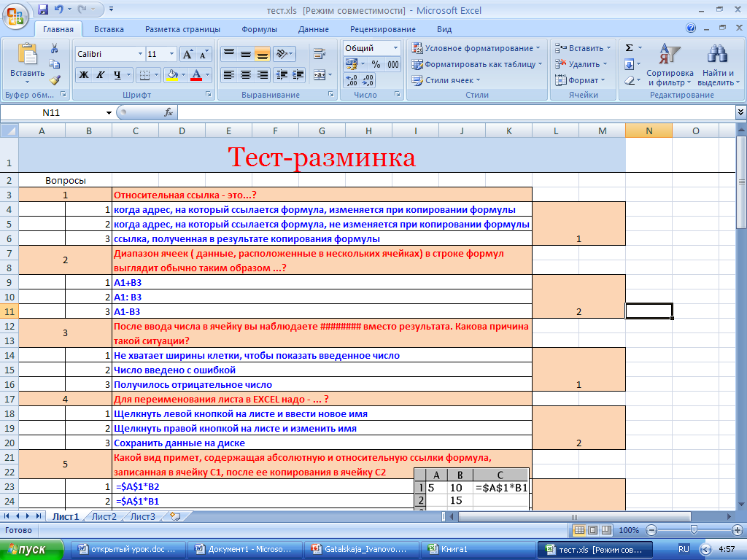Screen dimensions: 747x560
Task: Copy selection using the copy icon
Action: 54,64
